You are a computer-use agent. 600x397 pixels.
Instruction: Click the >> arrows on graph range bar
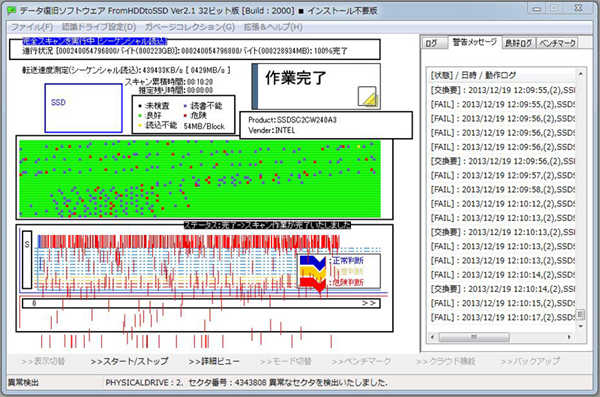(368, 303)
